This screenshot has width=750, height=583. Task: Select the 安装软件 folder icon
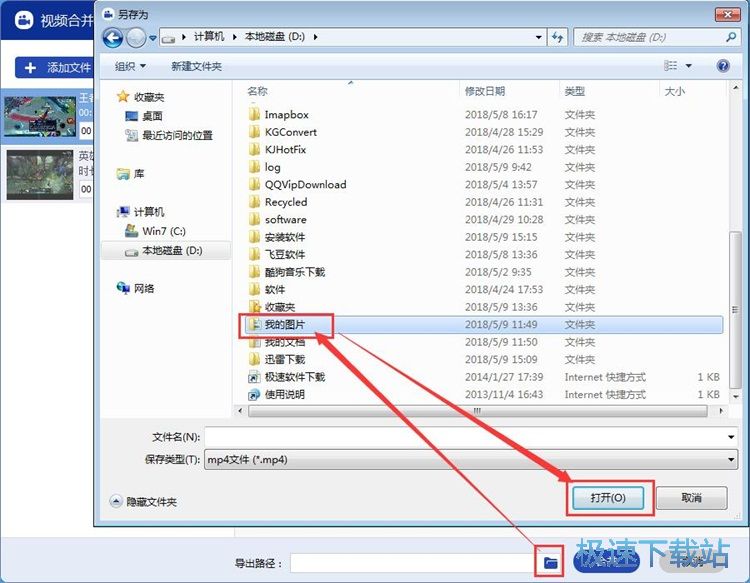point(254,237)
